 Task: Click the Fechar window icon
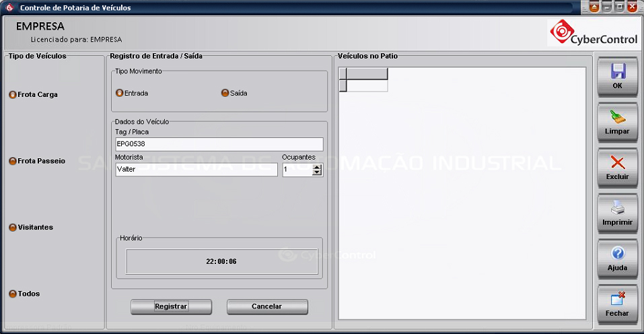tap(617, 300)
